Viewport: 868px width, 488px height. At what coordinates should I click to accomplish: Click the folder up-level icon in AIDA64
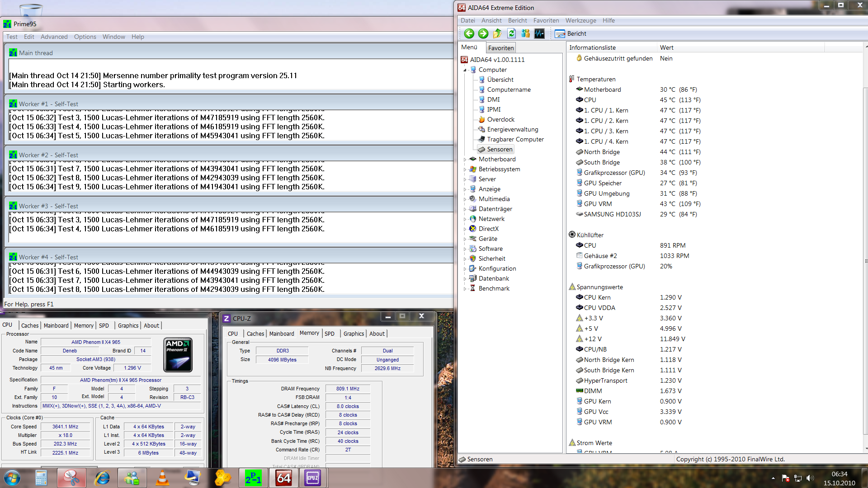497,33
